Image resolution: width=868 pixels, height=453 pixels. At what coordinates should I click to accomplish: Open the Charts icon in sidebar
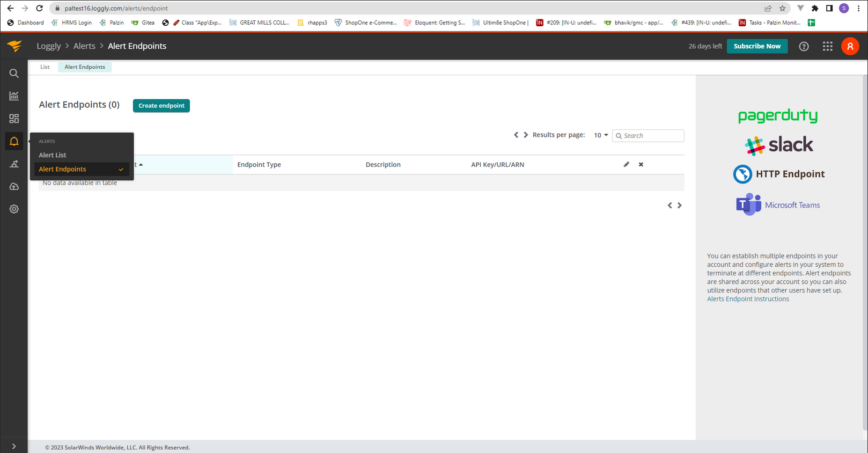(14, 96)
